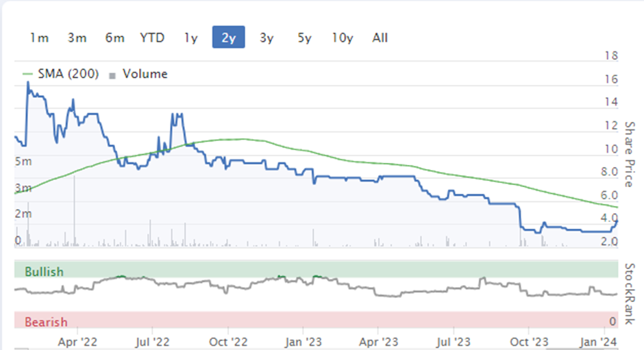Screen dimensions: 644x350
Task: Click the share price peak near 16
Action: (x=28, y=83)
